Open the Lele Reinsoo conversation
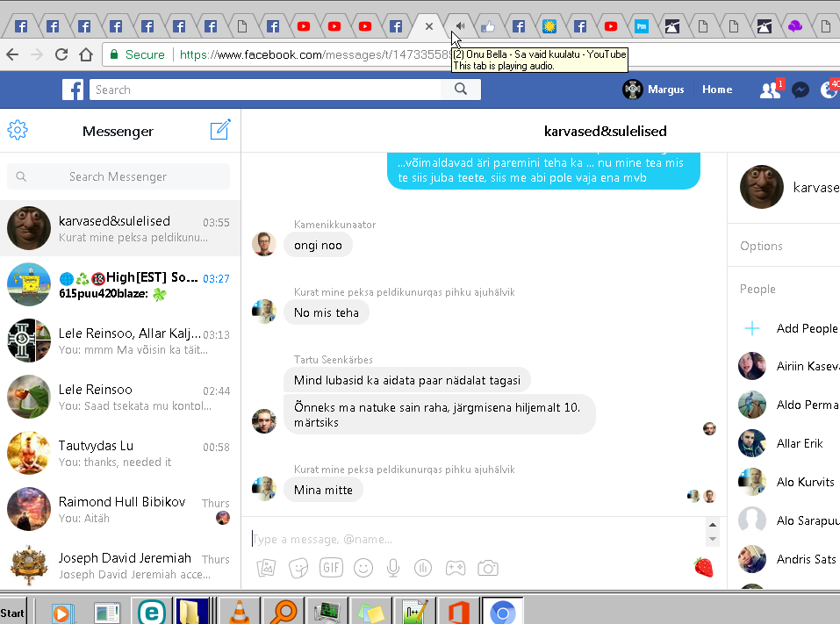 120,397
